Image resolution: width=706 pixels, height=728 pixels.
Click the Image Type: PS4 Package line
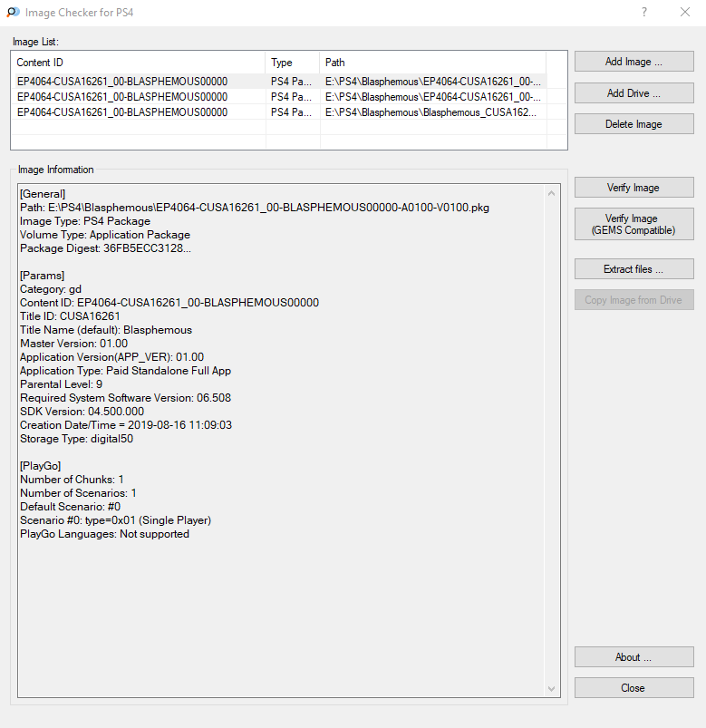click(x=85, y=221)
